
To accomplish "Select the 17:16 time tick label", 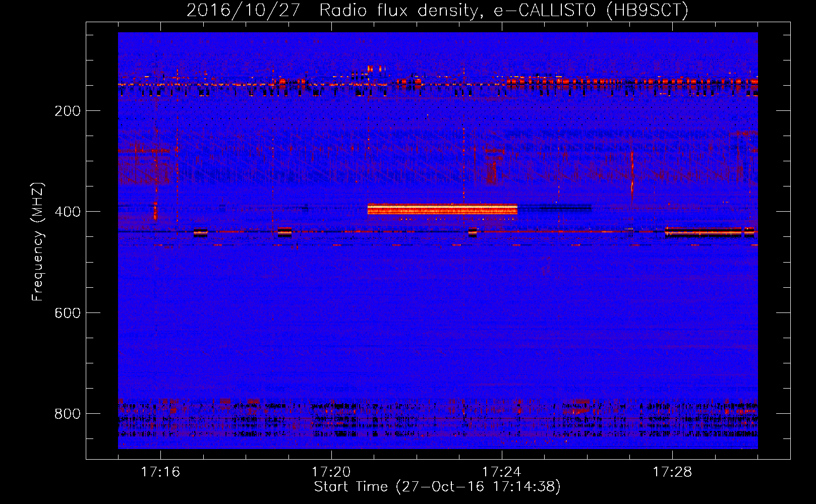I will 160,472.
